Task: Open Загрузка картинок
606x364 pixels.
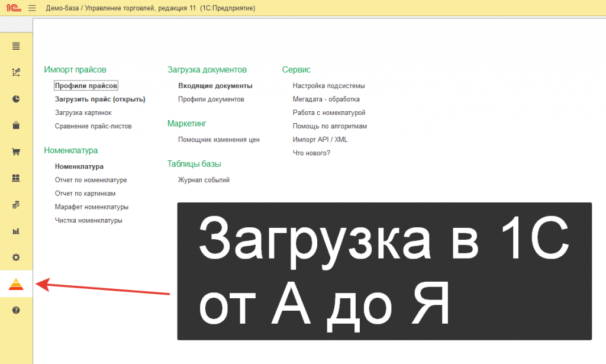Action: 83,113
